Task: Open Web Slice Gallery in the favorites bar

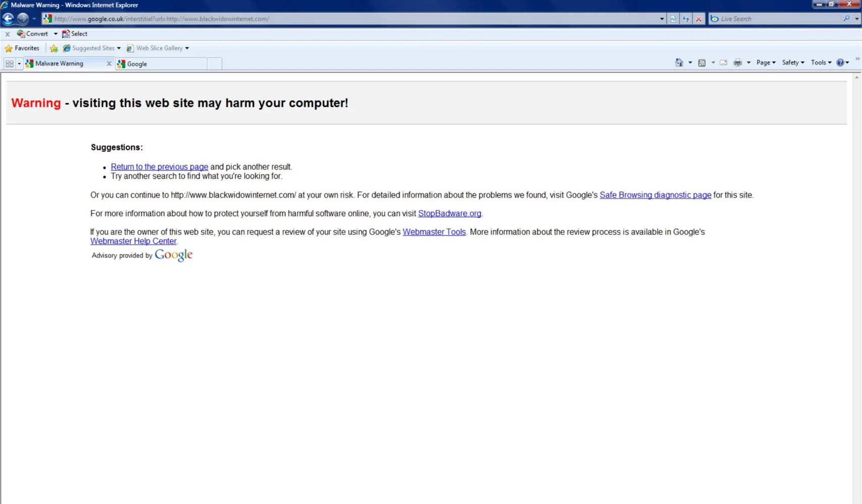Action: [158, 48]
